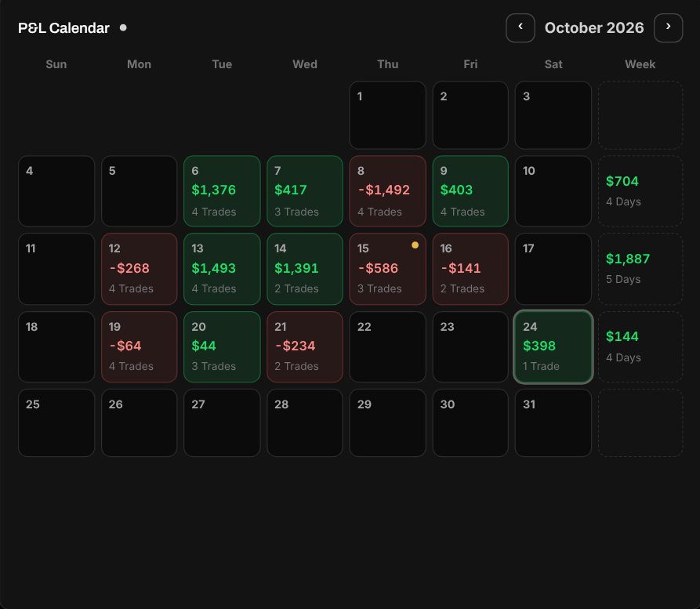Select empty day October 2
700x609 pixels.
470,114
